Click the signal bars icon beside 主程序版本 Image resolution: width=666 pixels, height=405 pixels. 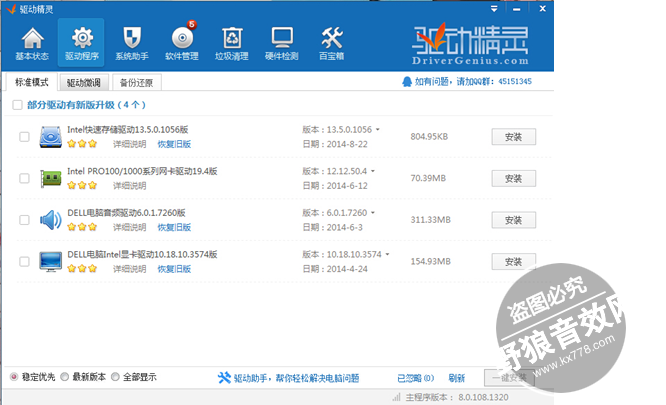[396, 397]
